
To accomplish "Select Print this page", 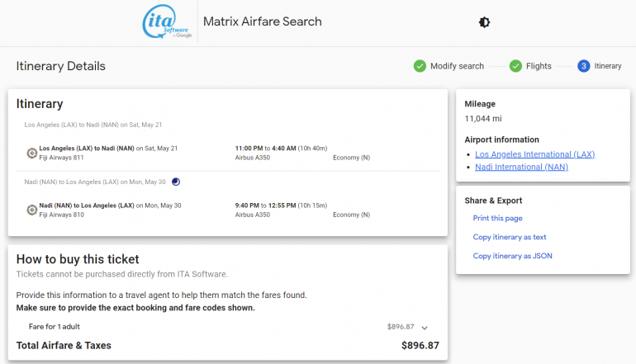I will point(497,219).
